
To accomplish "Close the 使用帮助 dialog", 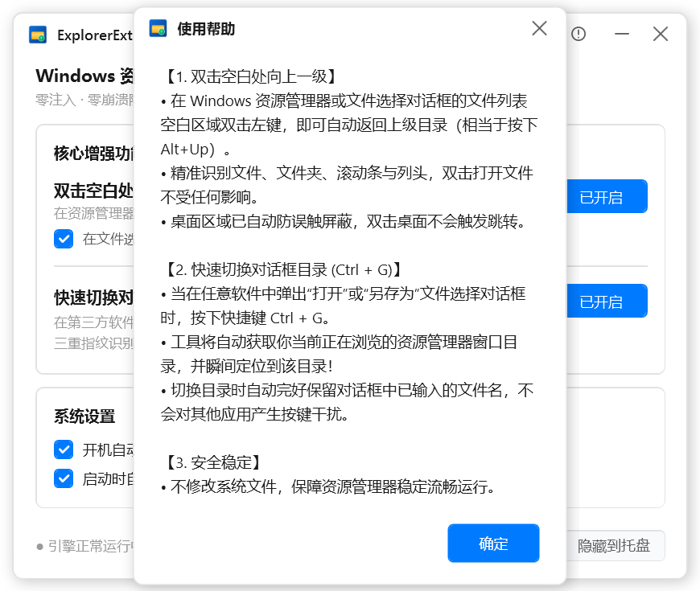I will coord(539,29).
